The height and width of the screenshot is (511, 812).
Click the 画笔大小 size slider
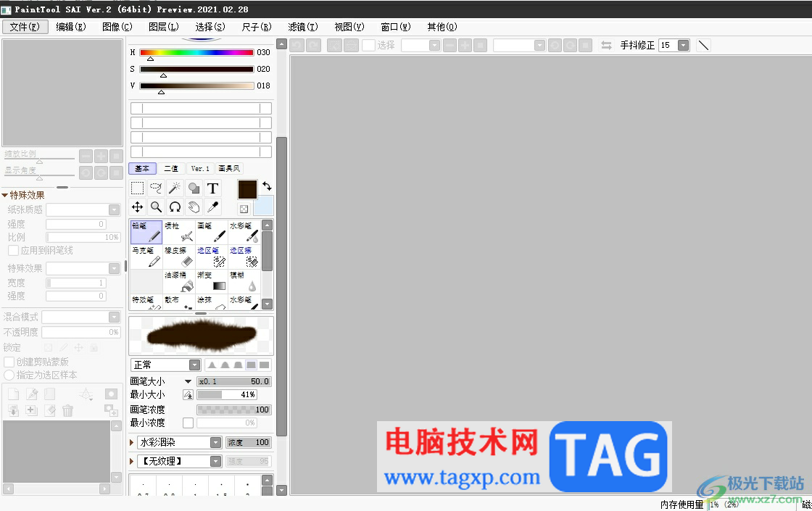click(x=234, y=381)
